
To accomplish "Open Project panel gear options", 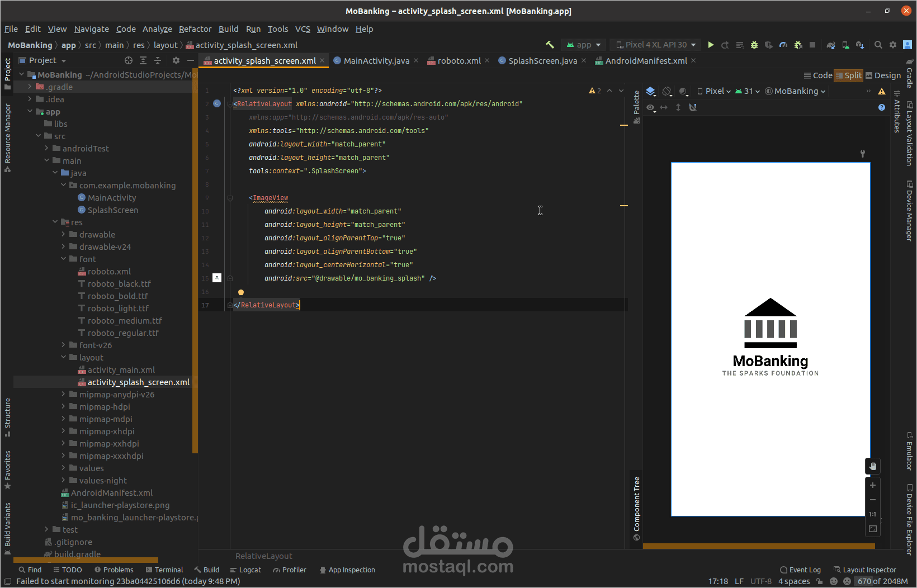I will tap(176, 60).
